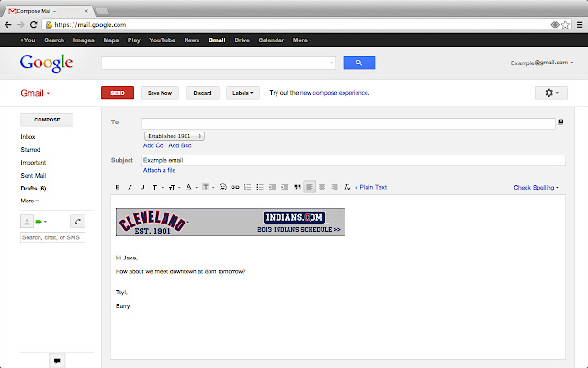
Task: Expand the More folders list
Action: click(x=29, y=201)
